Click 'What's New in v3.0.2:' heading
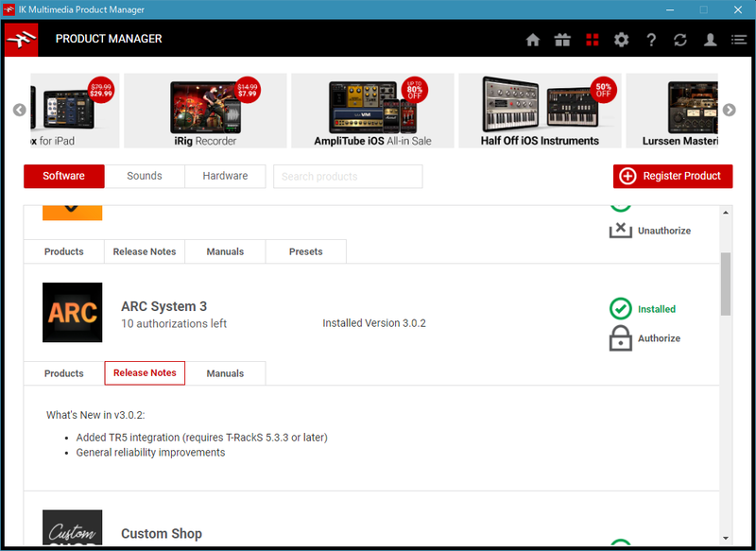This screenshot has width=756, height=551. click(x=95, y=415)
